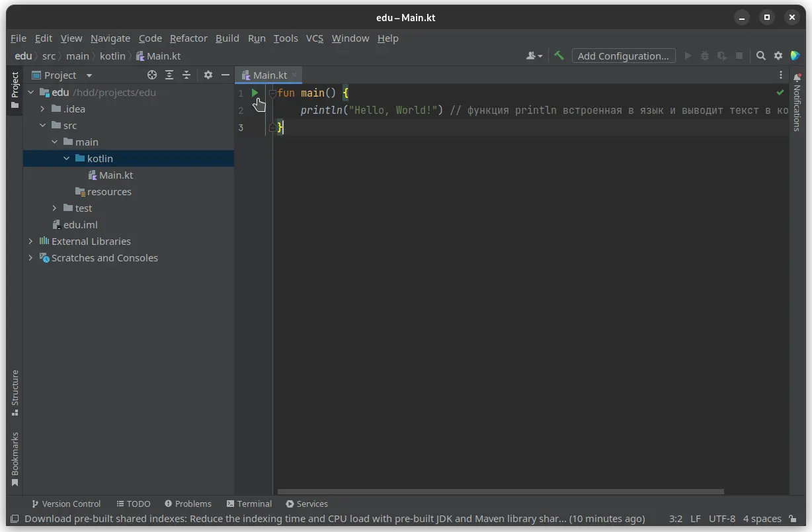Open the Project view dropdown
This screenshot has height=532, width=812.
89,75
